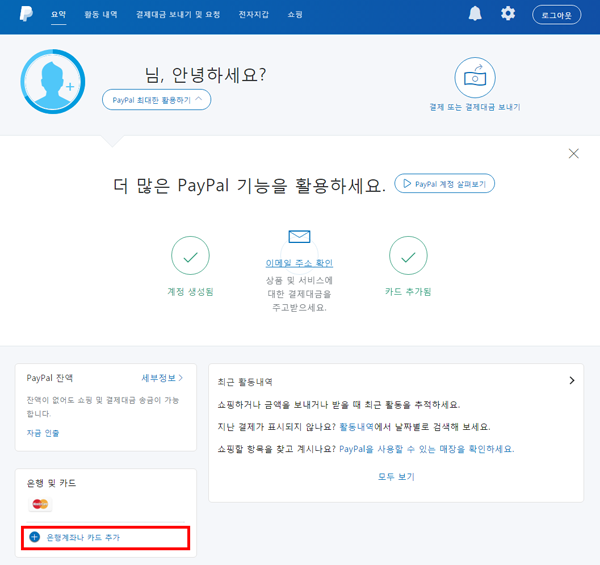600x565 pixels.
Task: Close the PayPal features panel
Action: click(573, 154)
